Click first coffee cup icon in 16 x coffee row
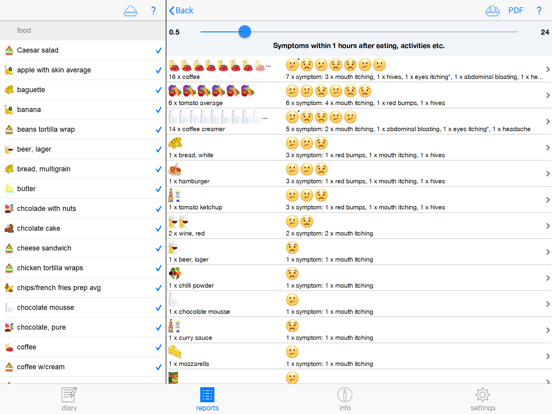This screenshot has width=552, height=414. click(x=174, y=65)
